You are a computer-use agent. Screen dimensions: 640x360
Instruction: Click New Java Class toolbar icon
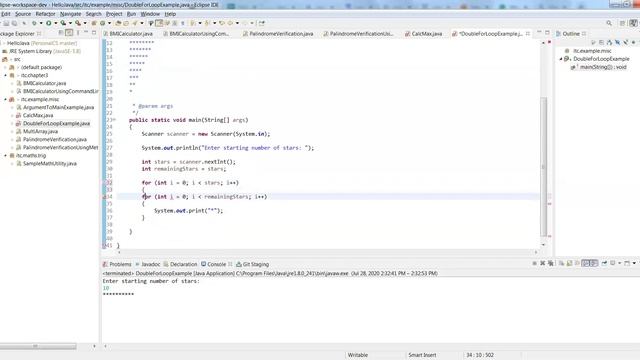pos(102,23)
